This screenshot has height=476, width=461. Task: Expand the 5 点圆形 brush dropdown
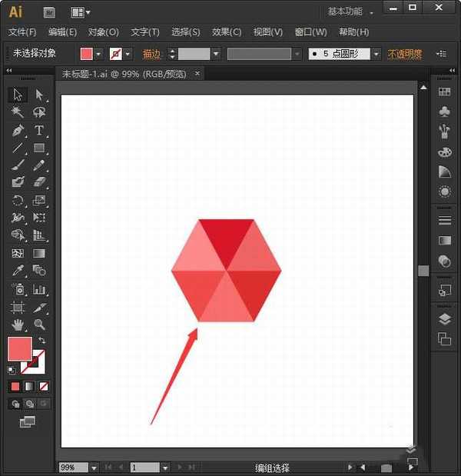[x=376, y=54]
